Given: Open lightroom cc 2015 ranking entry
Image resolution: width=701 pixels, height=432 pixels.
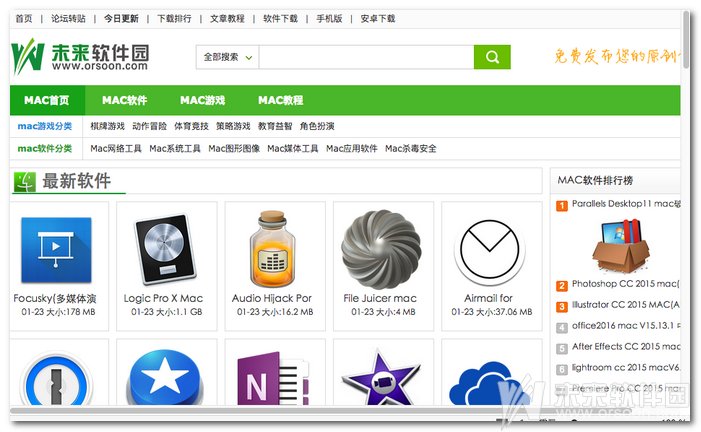Looking at the screenshot, I should click(x=626, y=368).
